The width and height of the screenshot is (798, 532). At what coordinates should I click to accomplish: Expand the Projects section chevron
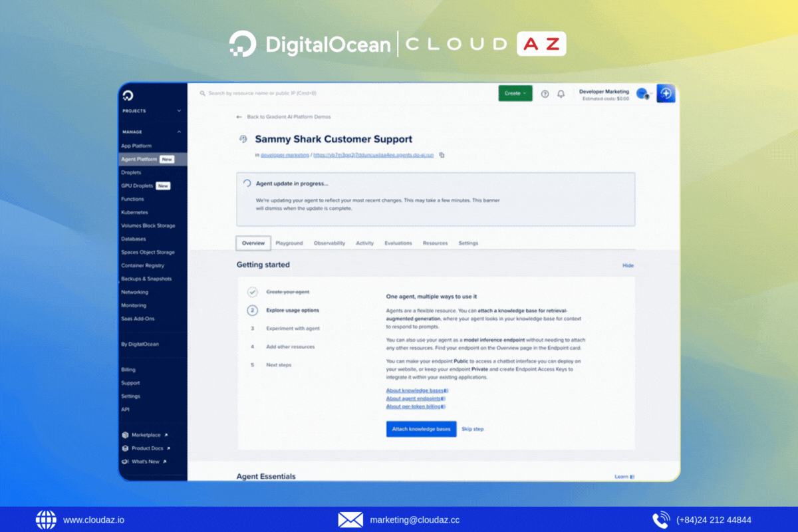tap(178, 111)
